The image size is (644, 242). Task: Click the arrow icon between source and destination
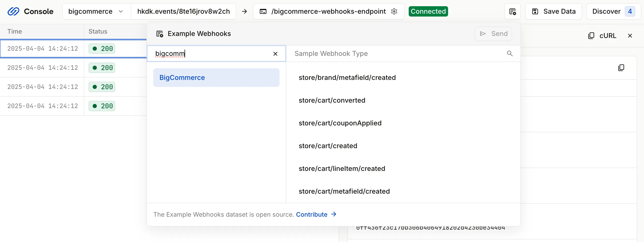pyautogui.click(x=244, y=11)
